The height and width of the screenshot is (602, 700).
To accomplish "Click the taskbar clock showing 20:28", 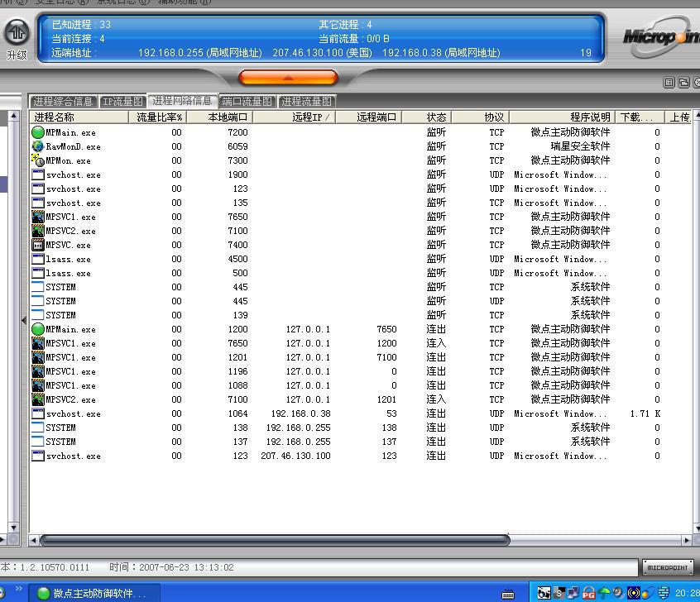I will 688,593.
